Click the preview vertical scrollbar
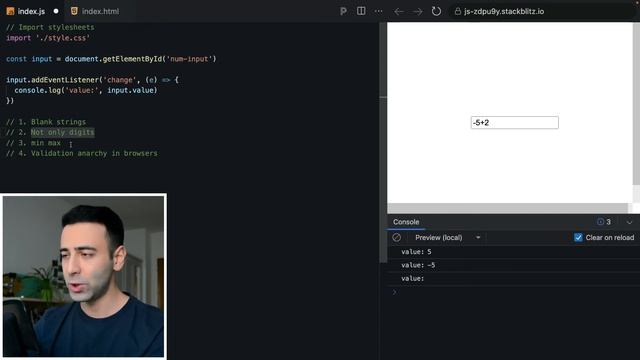 click(636, 104)
